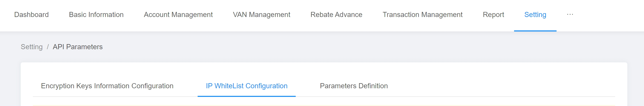The image size is (644, 106).
Task: Open the Report menu
Action: [x=493, y=14]
